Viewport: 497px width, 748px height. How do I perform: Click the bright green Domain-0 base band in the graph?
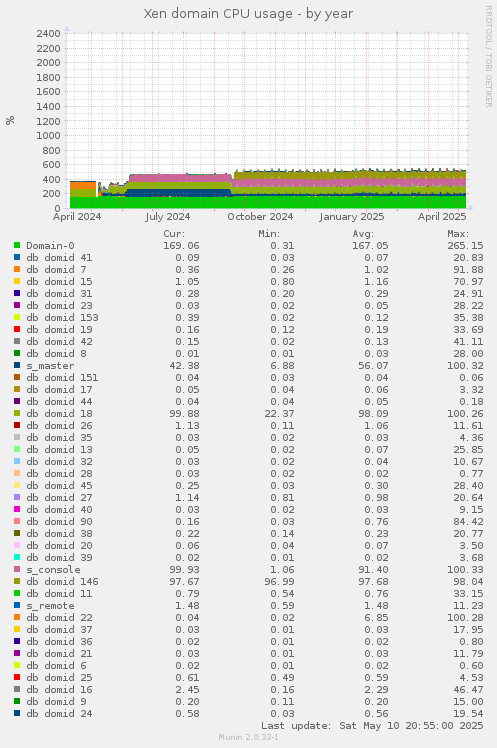(x=267, y=202)
